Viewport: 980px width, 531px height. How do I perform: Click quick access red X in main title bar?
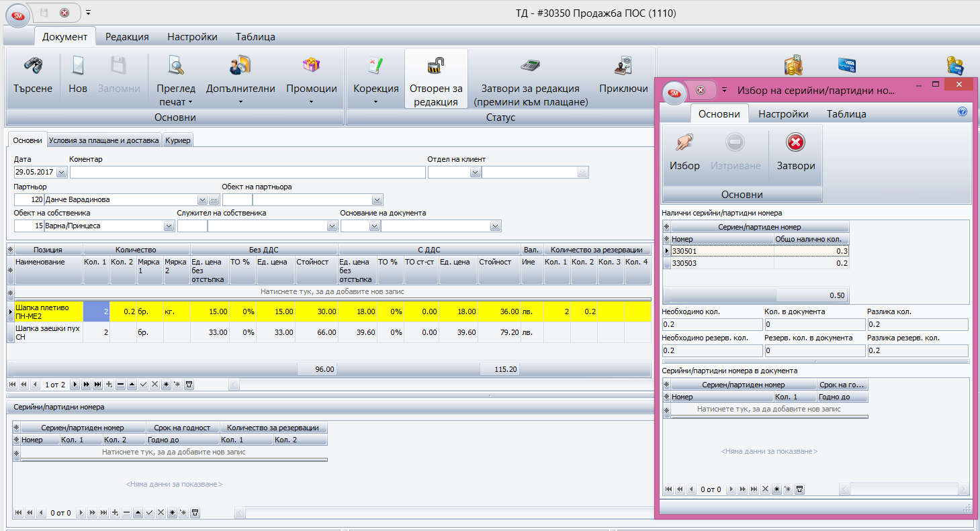[x=64, y=13]
